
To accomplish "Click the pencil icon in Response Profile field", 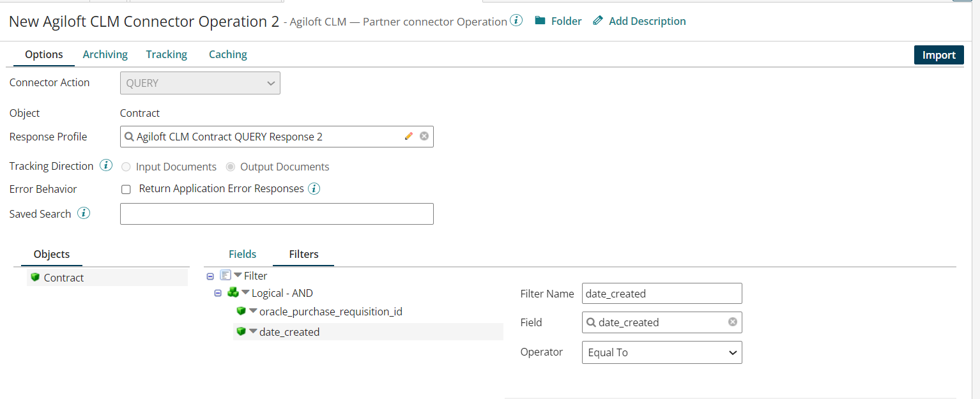I will (409, 136).
